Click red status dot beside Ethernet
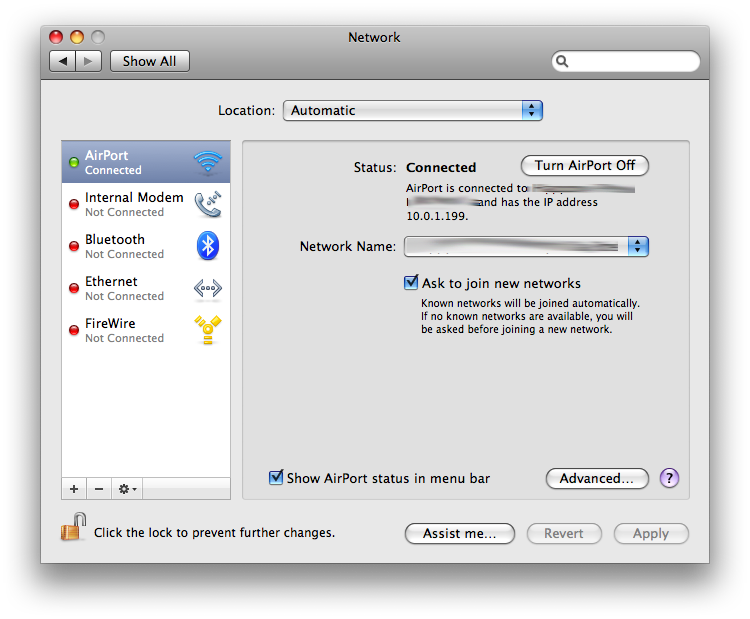Viewport: 750px width, 619px height. (x=74, y=288)
